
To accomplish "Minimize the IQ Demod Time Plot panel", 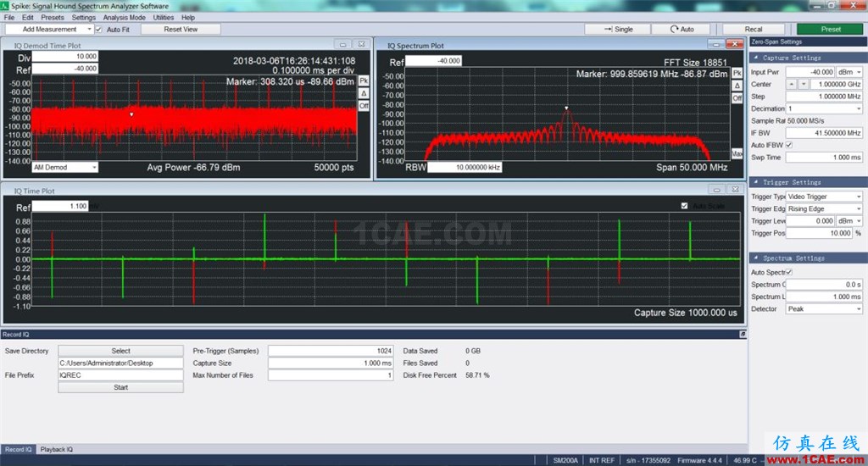I will pyautogui.click(x=342, y=44).
